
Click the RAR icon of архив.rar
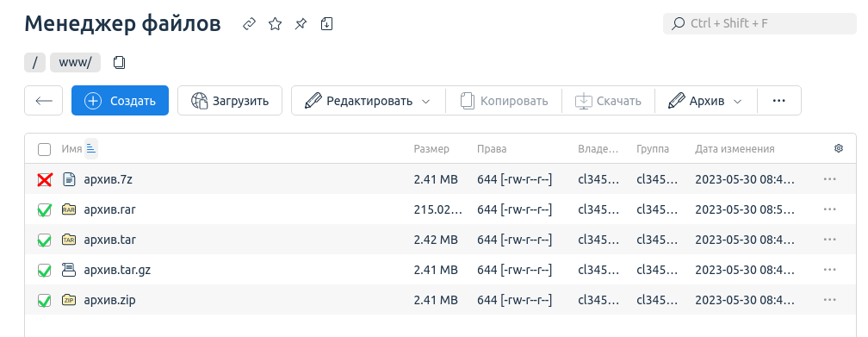69,209
